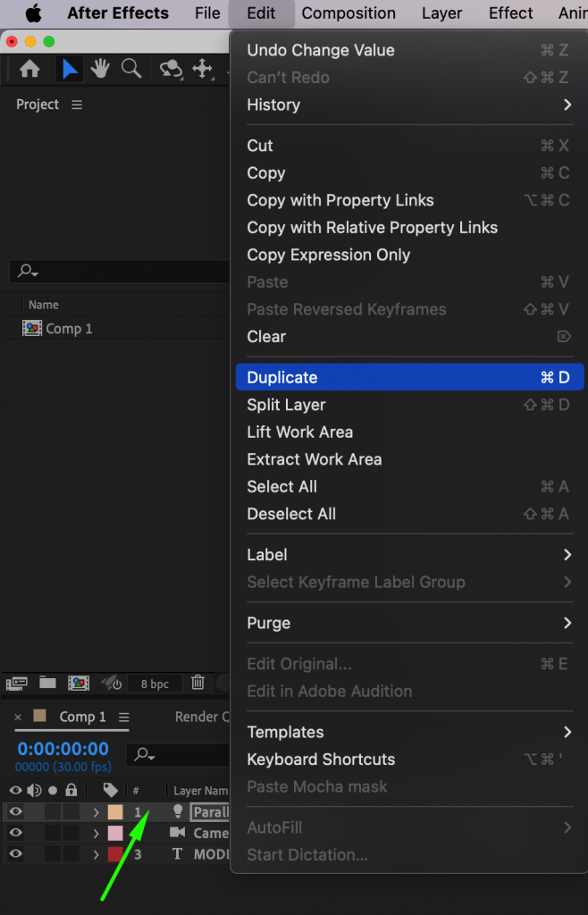Click the pink label swatch of the Camera layer
The height and width of the screenshot is (915, 588).
coord(116,833)
